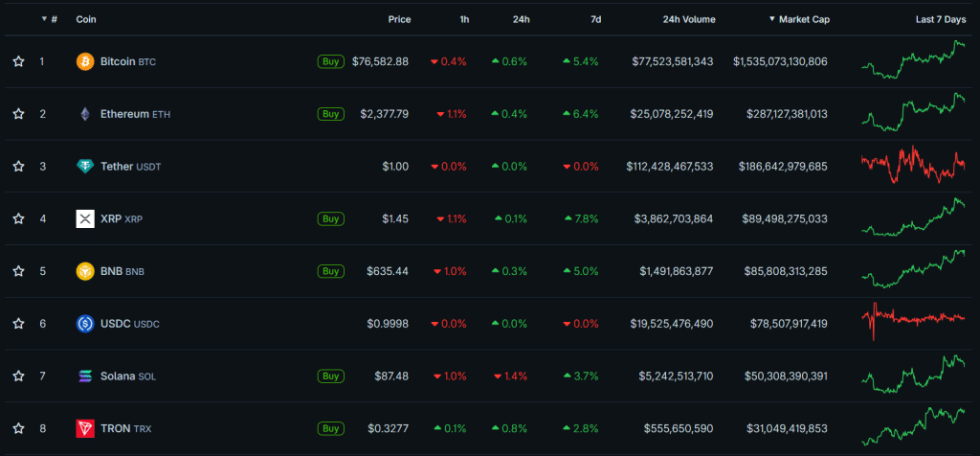Buy Bitcoin using its Buy button
This screenshot has width=980, height=456.
point(330,61)
